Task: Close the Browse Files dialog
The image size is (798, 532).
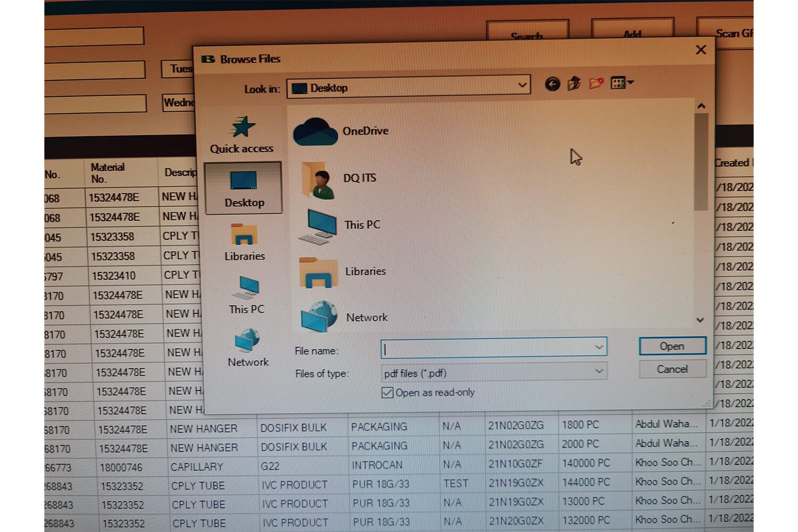Action: [x=701, y=50]
